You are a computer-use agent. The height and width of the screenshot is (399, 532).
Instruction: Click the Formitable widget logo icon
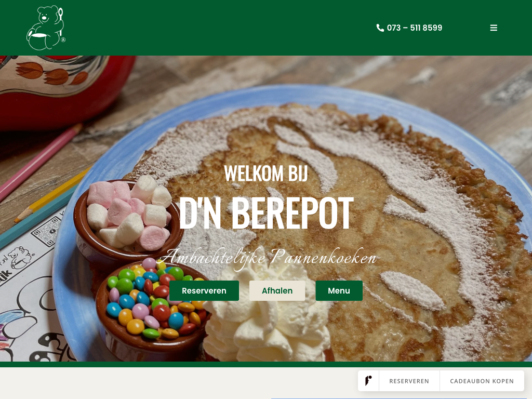(x=368, y=381)
